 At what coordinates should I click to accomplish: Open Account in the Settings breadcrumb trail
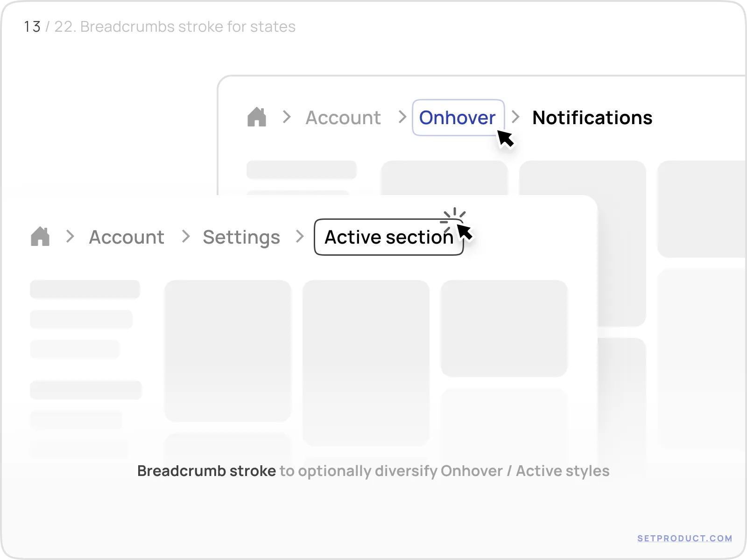(127, 237)
